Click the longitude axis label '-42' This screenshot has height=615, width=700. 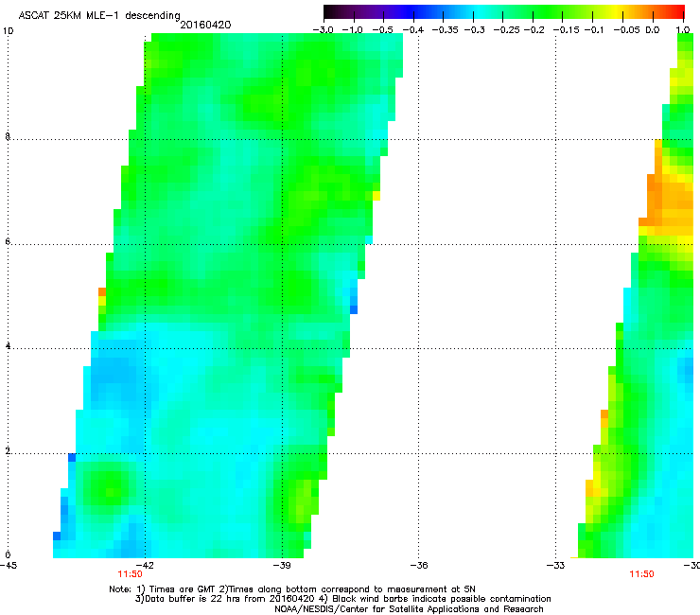[145, 566]
